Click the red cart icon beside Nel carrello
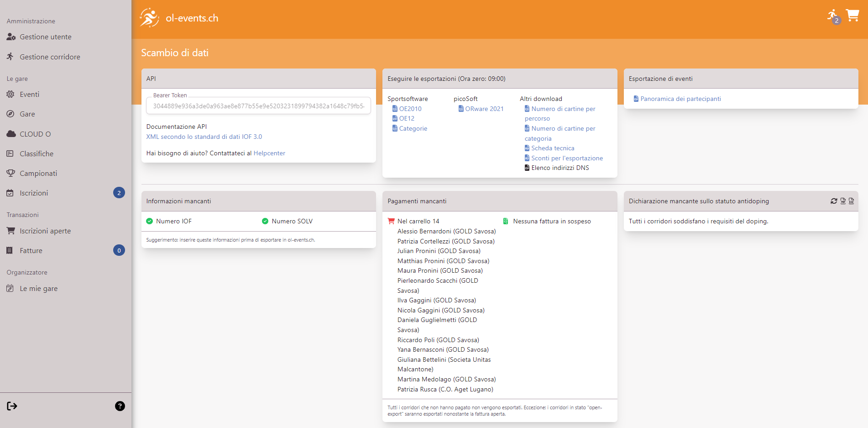Viewport: 868px width, 428px height. 391,221
